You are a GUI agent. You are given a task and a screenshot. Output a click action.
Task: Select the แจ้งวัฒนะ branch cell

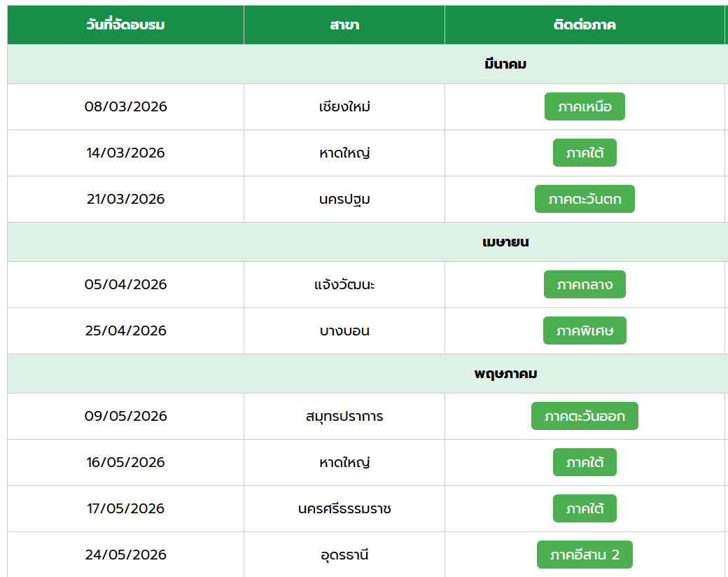(x=344, y=285)
